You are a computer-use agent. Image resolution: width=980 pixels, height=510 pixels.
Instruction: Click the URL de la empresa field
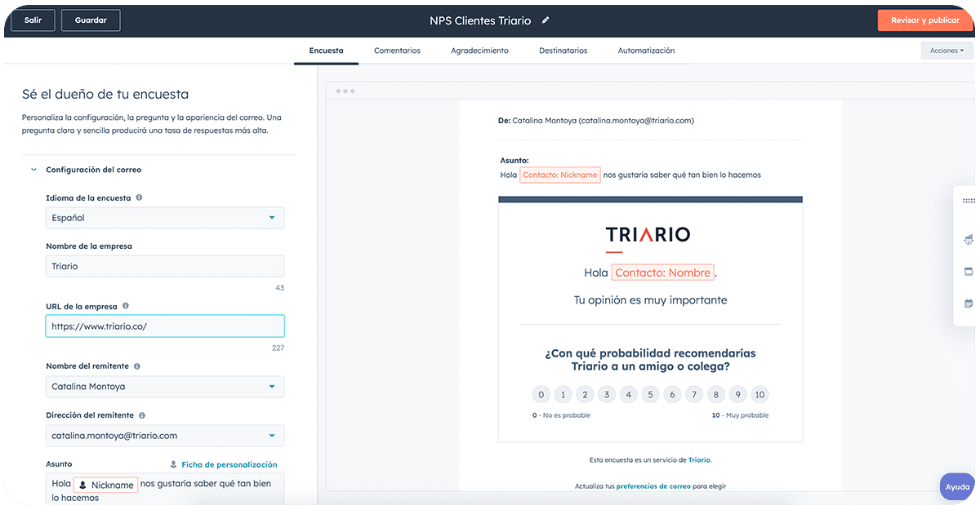[x=165, y=326]
